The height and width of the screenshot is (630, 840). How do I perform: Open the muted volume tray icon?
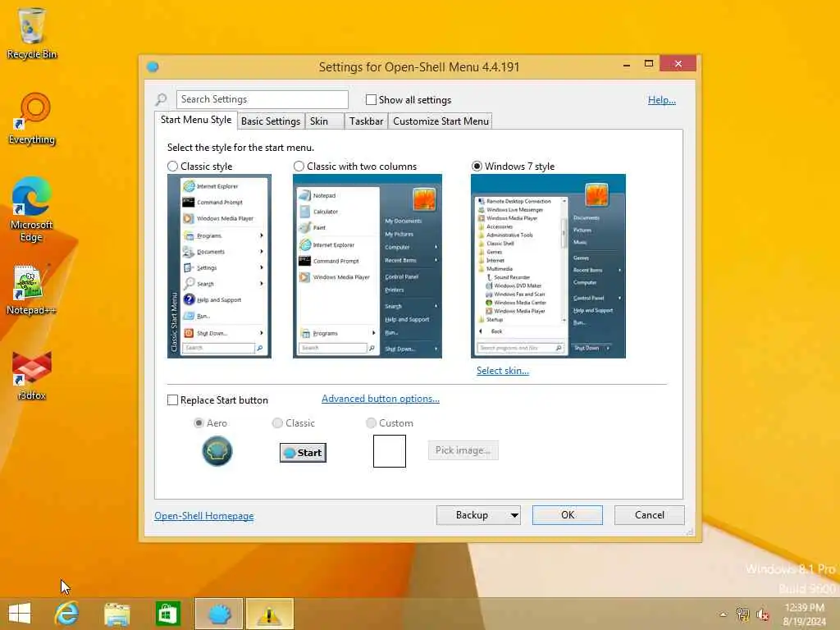coord(762,614)
